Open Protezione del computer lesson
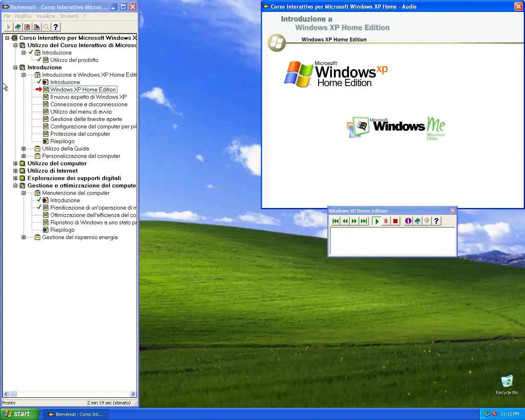525x420 pixels. (80, 134)
